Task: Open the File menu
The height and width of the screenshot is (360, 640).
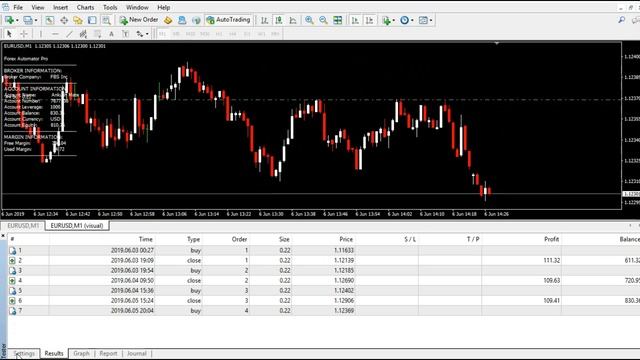Action: [x=18, y=7]
